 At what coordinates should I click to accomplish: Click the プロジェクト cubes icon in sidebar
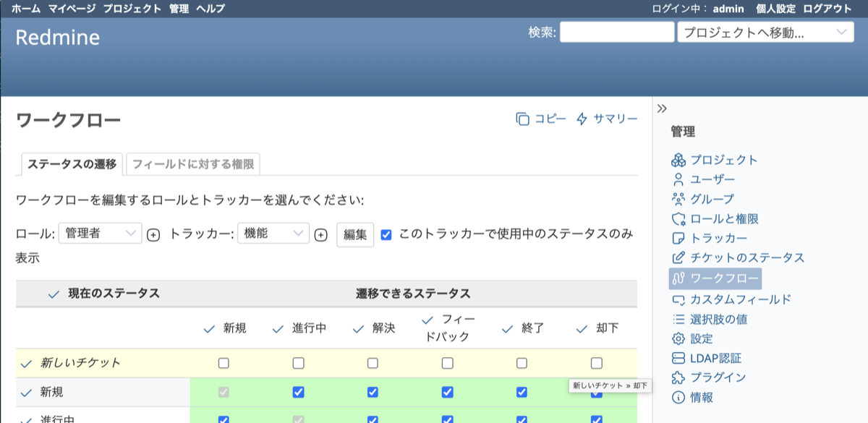point(678,160)
